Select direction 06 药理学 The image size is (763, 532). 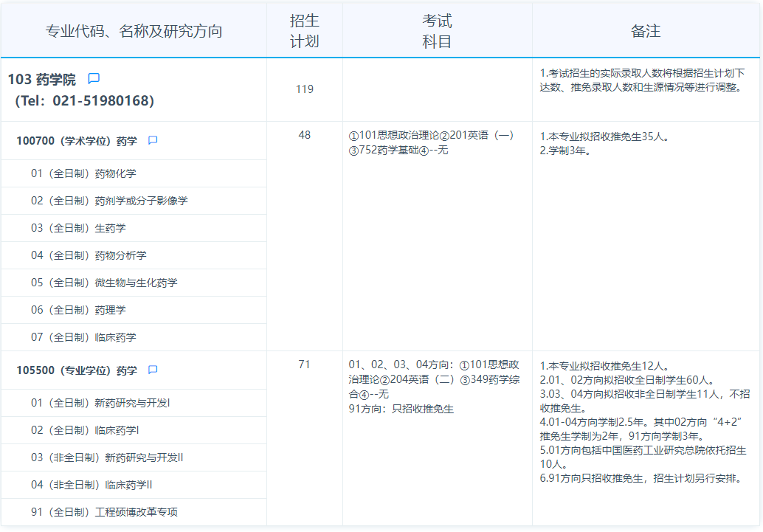(x=78, y=310)
